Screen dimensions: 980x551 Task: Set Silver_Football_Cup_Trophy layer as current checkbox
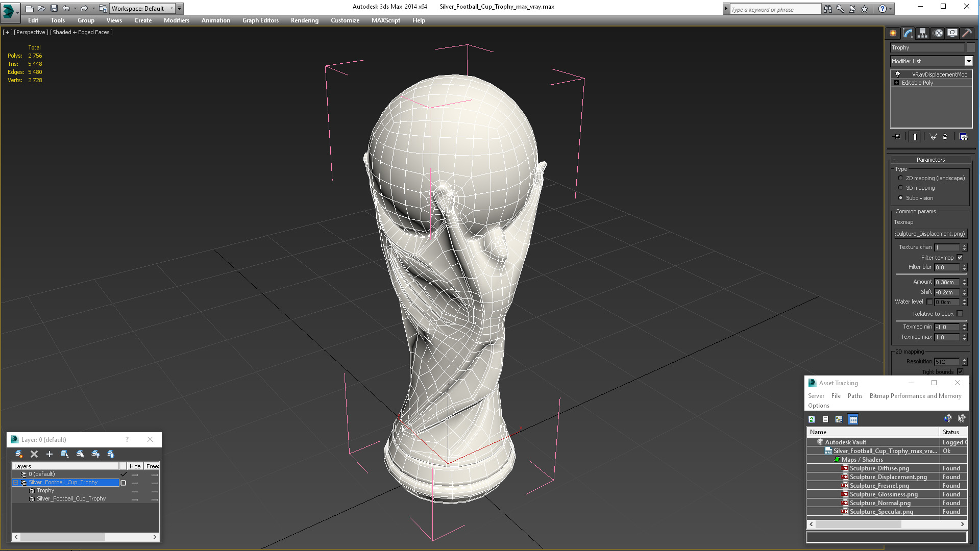pyautogui.click(x=123, y=483)
